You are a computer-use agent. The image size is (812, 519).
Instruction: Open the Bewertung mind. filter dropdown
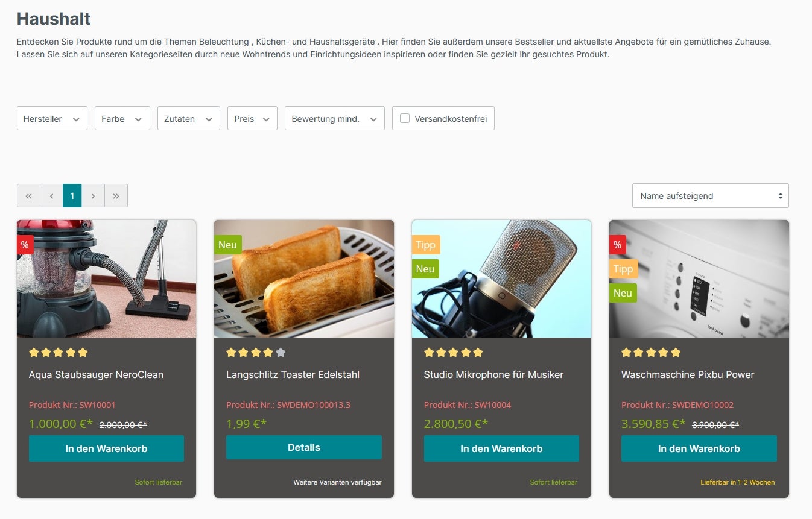[x=335, y=119]
